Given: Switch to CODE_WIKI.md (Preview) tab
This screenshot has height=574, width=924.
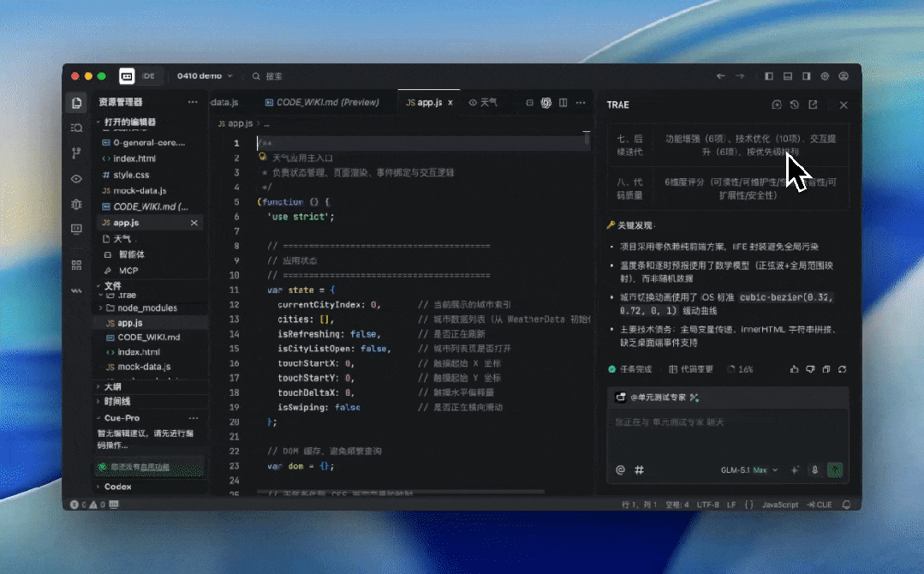Looking at the screenshot, I should pos(321,102).
